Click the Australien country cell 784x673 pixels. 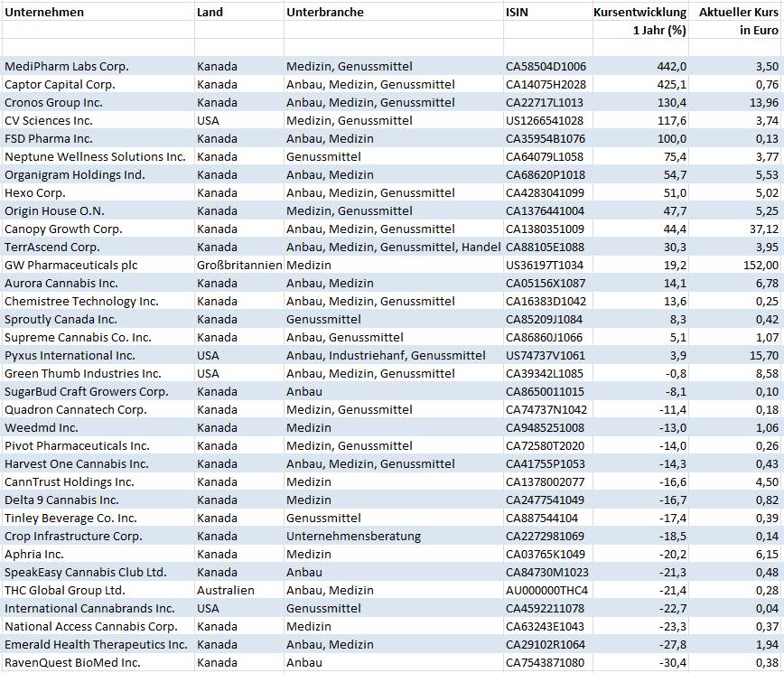pos(239,590)
